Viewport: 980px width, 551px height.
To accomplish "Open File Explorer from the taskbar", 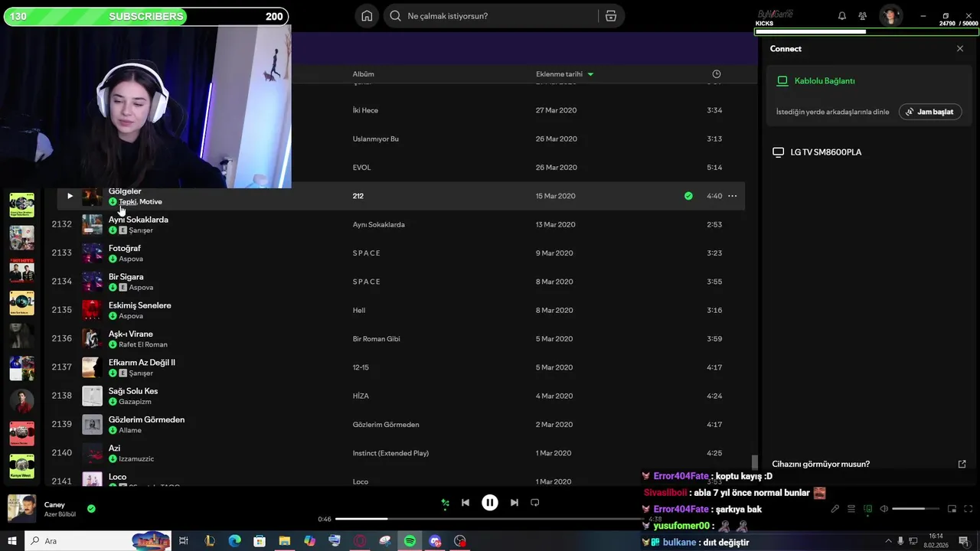I will pos(285,541).
